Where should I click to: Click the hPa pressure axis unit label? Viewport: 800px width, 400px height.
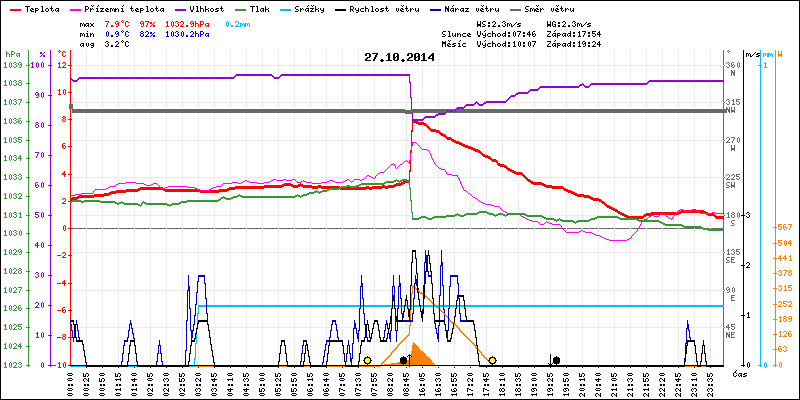tap(11, 54)
